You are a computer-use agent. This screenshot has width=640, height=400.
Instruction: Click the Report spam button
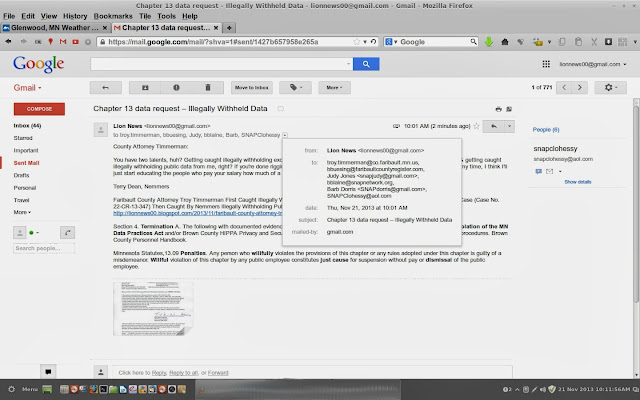(176, 87)
